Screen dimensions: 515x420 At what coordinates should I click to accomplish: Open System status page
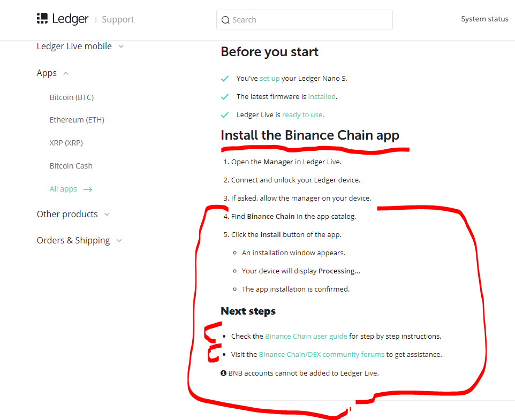click(x=484, y=19)
